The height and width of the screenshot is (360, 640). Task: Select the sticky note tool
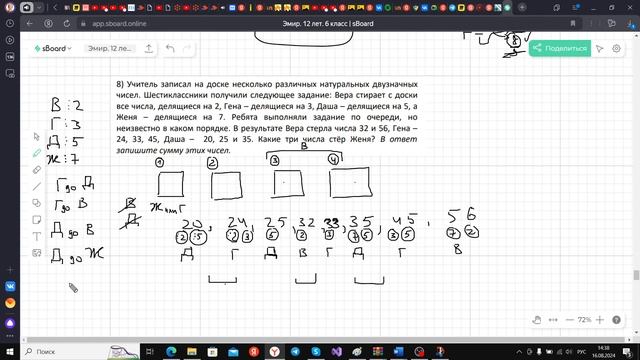[x=37, y=220]
